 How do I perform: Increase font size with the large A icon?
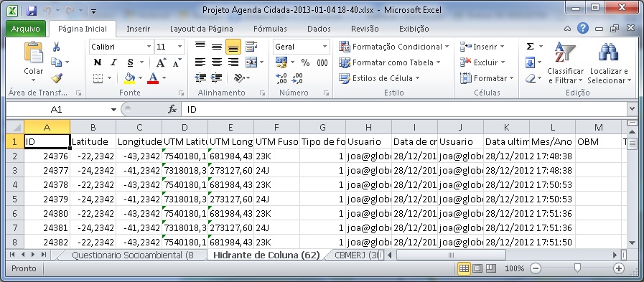pos(161,62)
